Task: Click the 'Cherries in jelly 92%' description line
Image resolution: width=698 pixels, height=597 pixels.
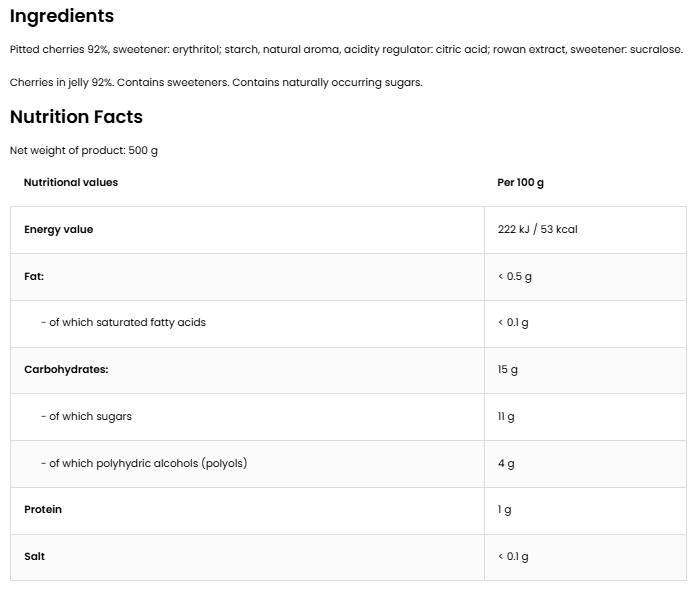Action: point(216,82)
